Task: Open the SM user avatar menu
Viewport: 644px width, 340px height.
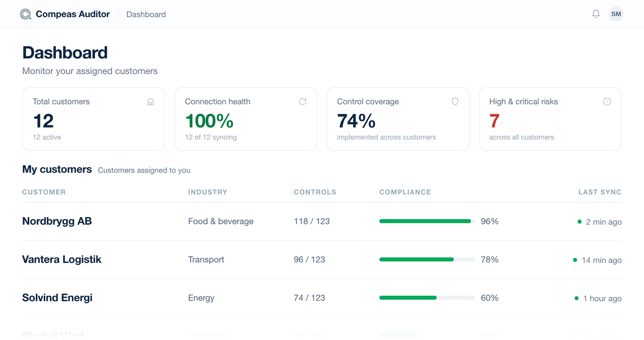Action: 616,14
